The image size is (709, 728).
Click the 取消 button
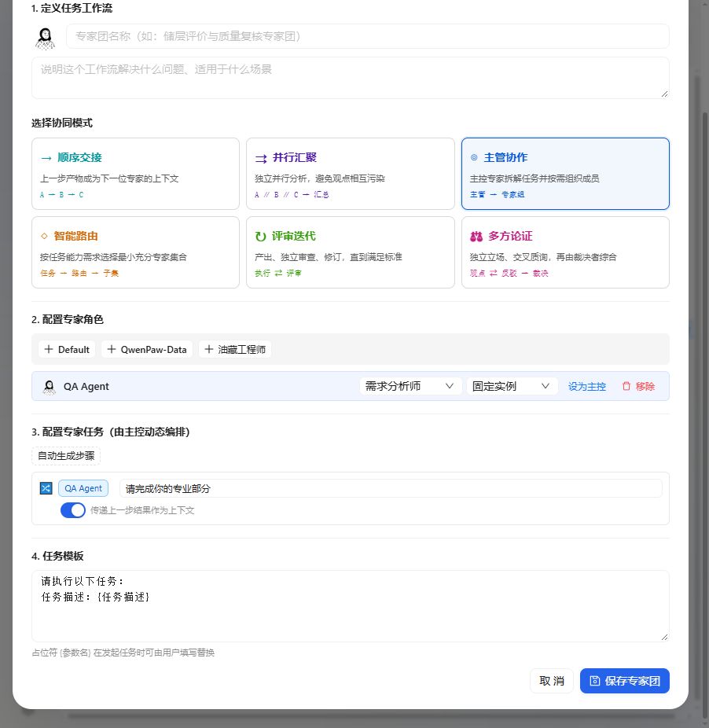(x=552, y=681)
